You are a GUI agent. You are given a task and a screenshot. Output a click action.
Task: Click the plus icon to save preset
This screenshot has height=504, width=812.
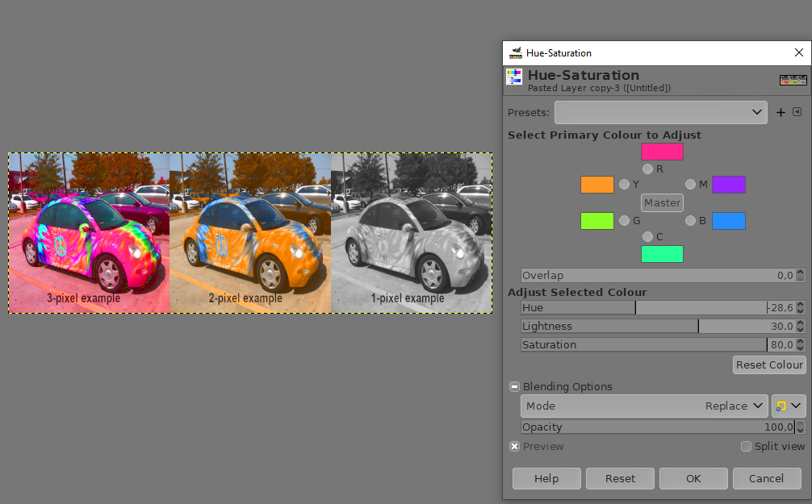tap(781, 113)
